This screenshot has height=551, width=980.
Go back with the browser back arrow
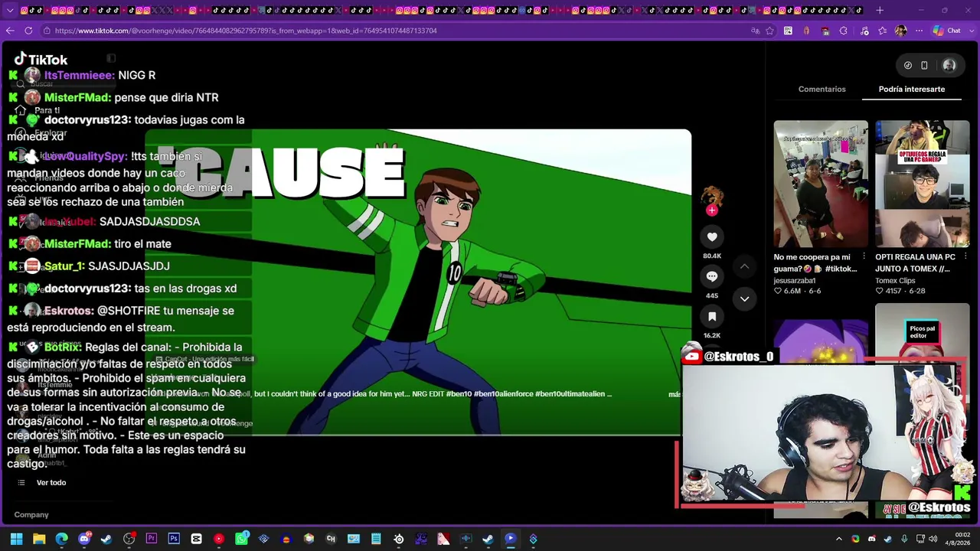(x=10, y=31)
